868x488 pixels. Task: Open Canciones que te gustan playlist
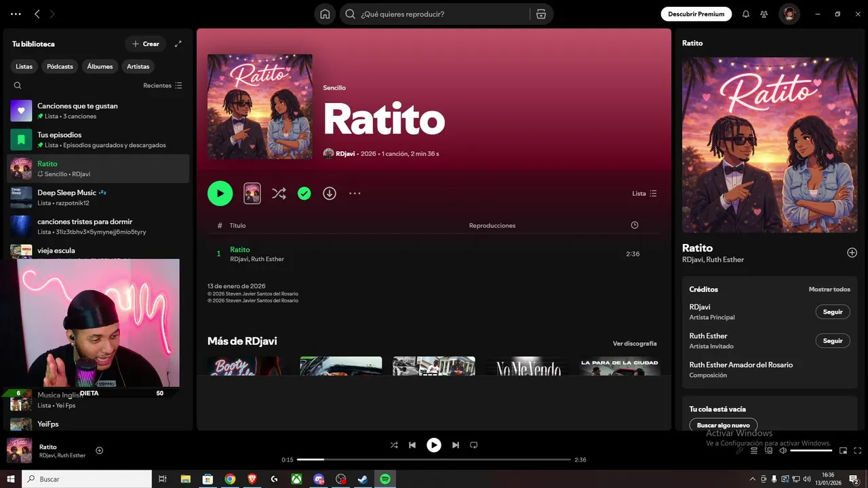click(x=98, y=110)
